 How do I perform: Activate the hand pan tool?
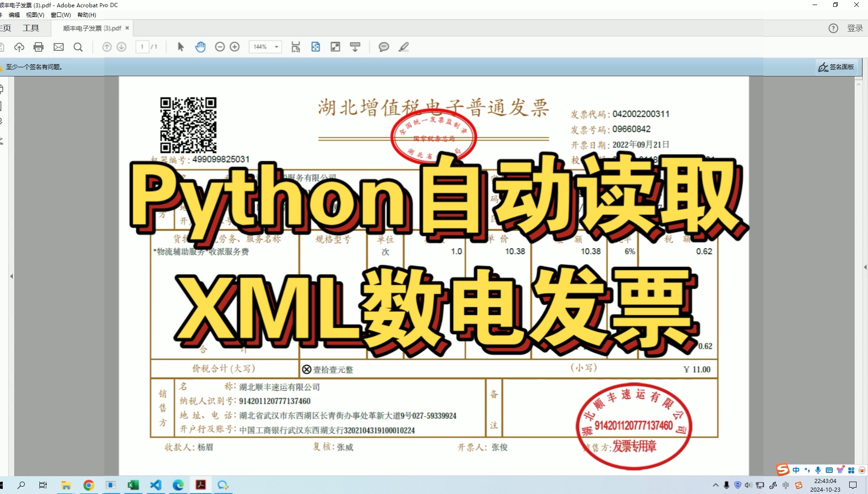click(x=200, y=47)
